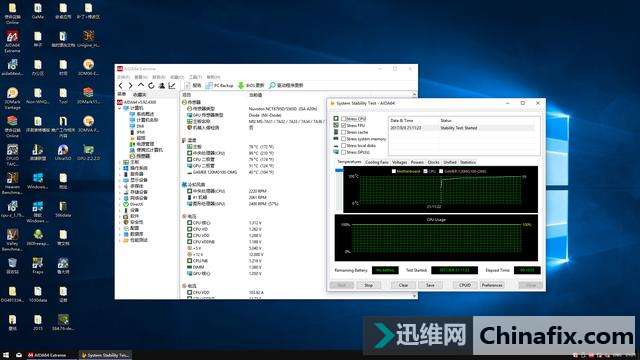
Task: Click the back navigation arrow in AIDA64
Action: click(121, 85)
